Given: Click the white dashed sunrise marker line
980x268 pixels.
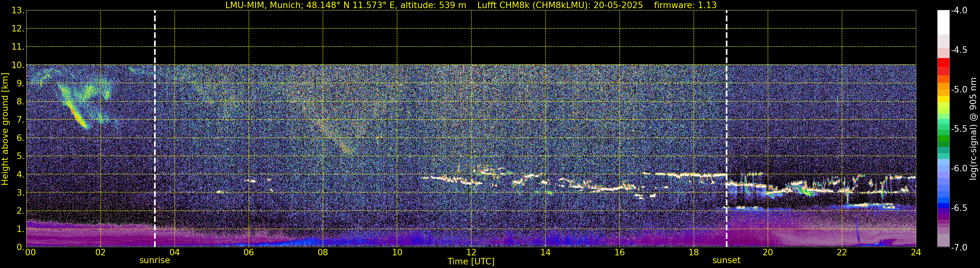Looking at the screenshot, I should pos(155,129).
